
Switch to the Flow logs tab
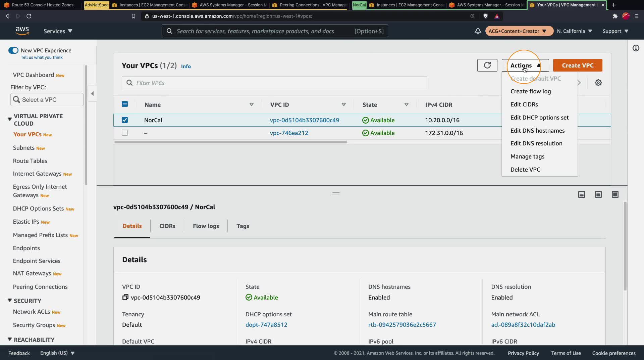click(206, 226)
